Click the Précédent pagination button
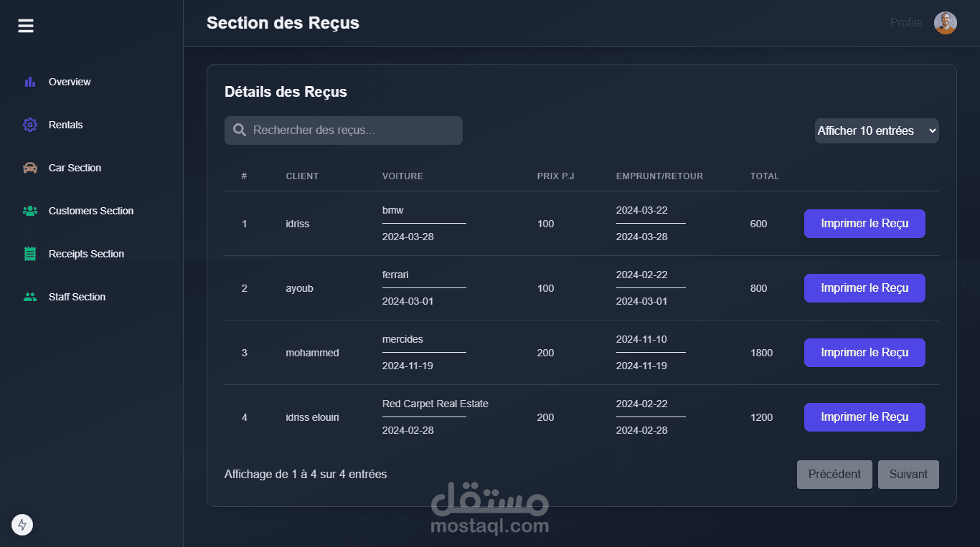Screen dimensions: 980x547 coord(834,475)
